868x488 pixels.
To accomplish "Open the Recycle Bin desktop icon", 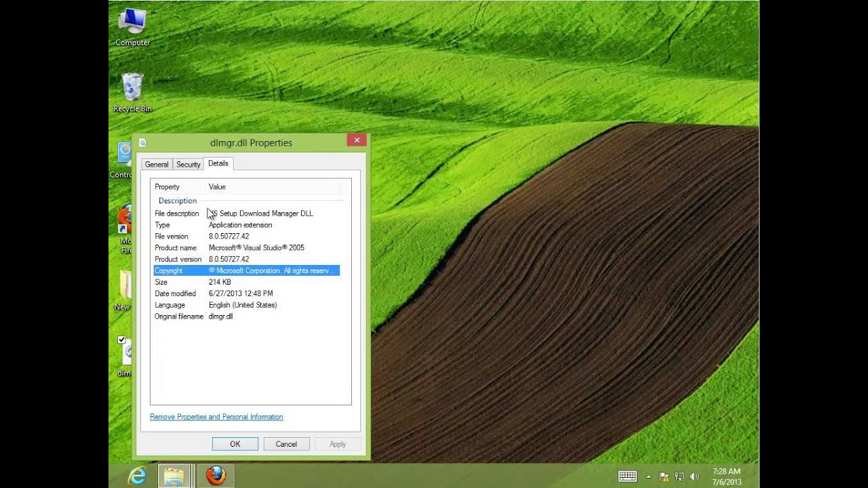I will pyautogui.click(x=132, y=93).
